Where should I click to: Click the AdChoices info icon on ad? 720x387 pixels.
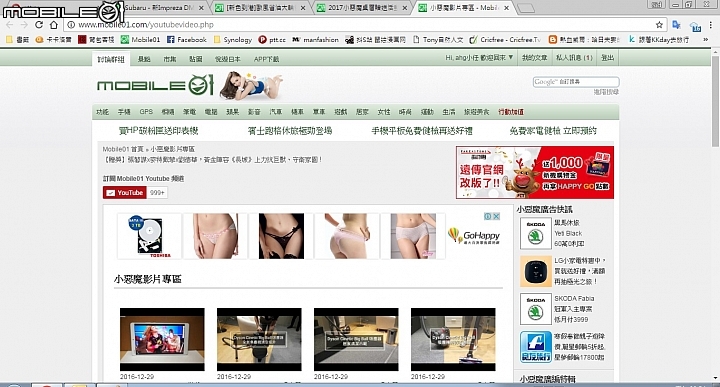click(x=488, y=216)
